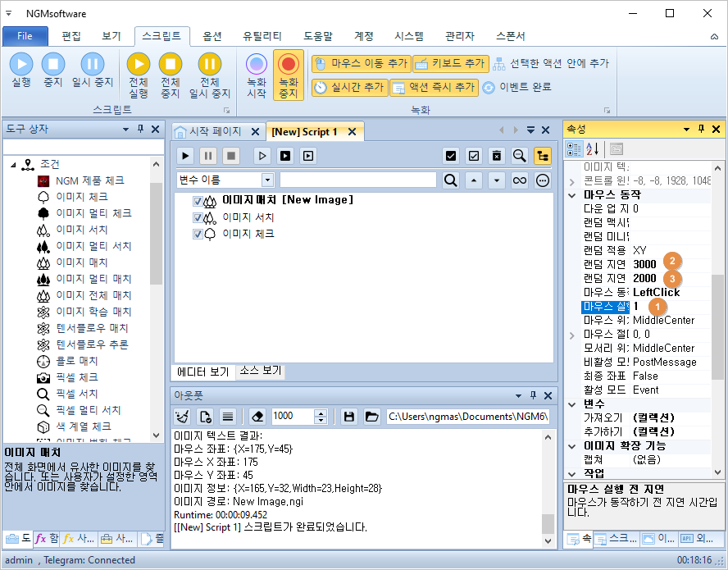Select 텐서플로우 추론 in toolbox

point(92,344)
